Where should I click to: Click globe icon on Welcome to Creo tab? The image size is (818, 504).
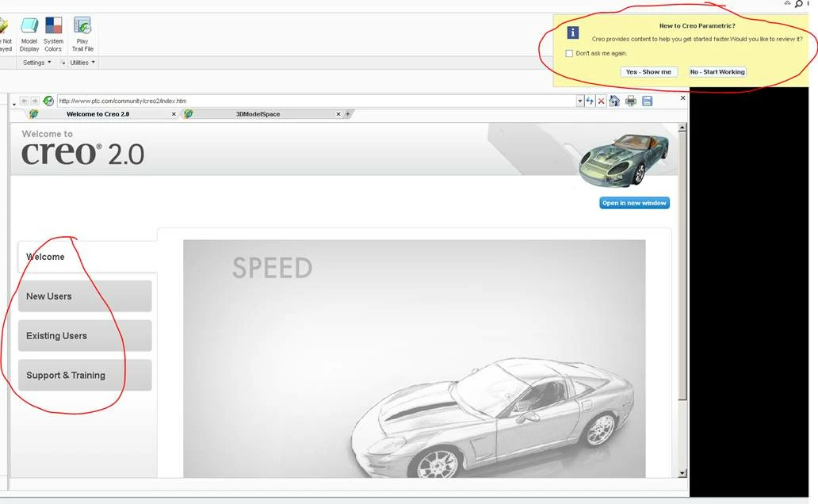[34, 114]
